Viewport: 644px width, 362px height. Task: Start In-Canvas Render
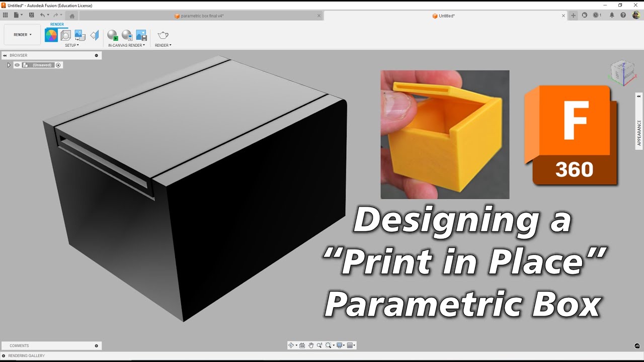(112, 35)
